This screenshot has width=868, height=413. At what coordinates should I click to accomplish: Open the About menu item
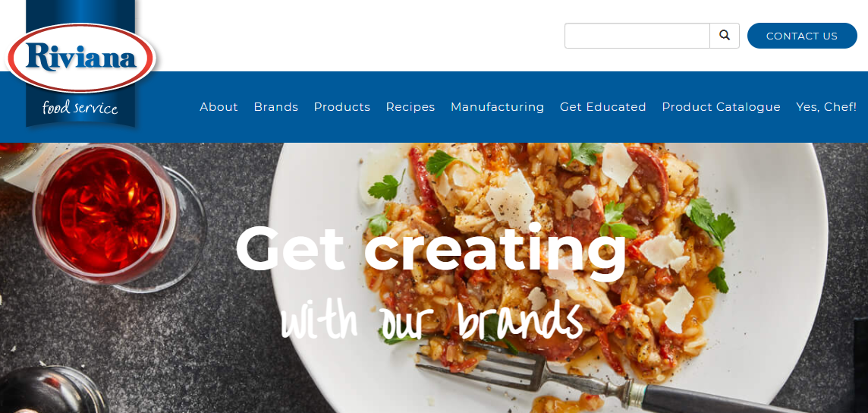(219, 107)
